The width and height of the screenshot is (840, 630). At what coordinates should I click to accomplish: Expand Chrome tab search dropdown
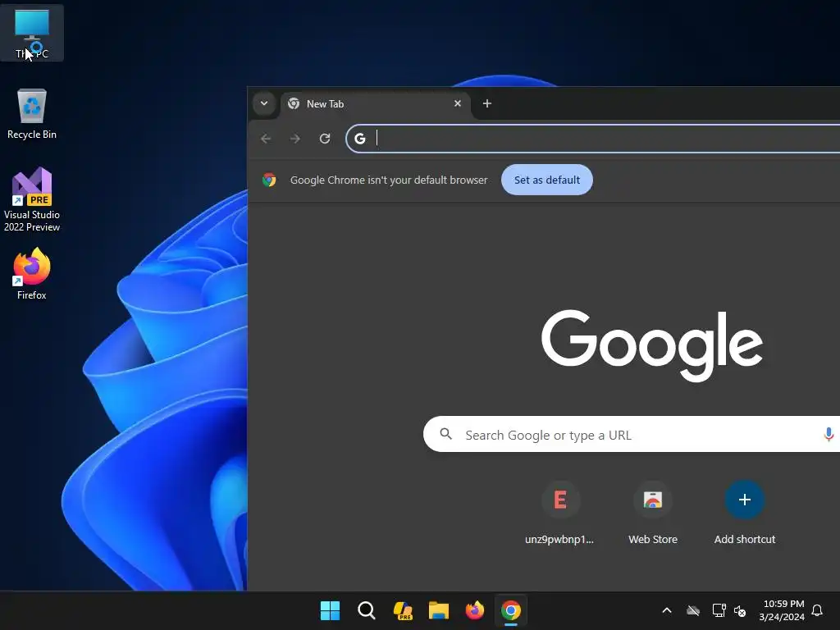tap(264, 103)
